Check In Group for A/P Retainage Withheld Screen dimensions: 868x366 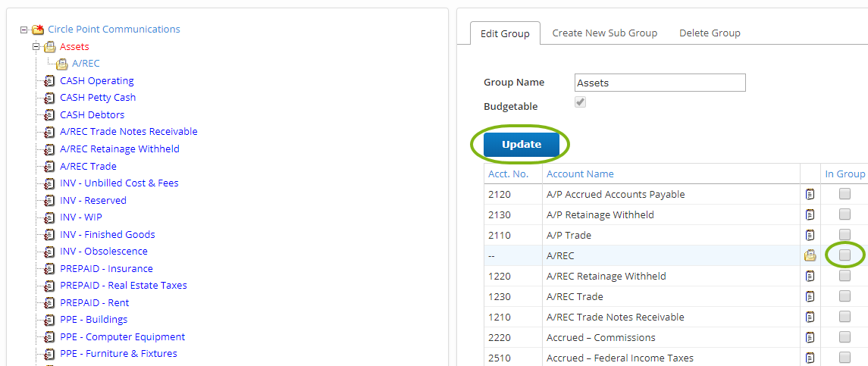point(844,214)
